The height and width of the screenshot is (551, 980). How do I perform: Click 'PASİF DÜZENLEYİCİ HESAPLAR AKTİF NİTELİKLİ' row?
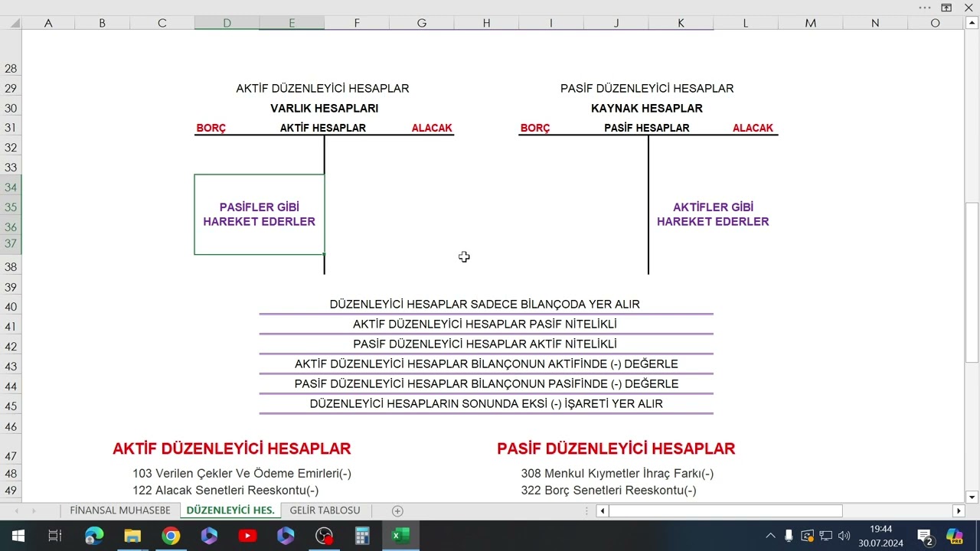(485, 344)
